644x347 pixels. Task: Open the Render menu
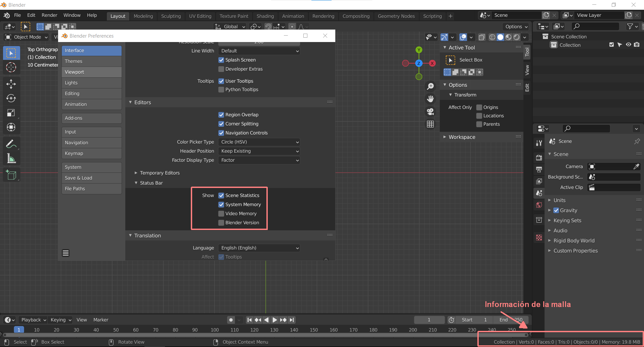[x=49, y=15]
